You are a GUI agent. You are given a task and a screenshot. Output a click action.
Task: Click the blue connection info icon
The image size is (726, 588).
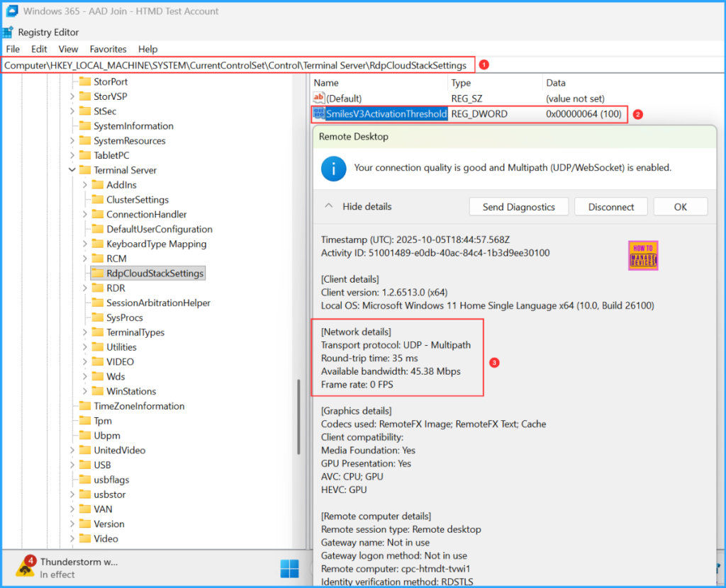[333, 169]
